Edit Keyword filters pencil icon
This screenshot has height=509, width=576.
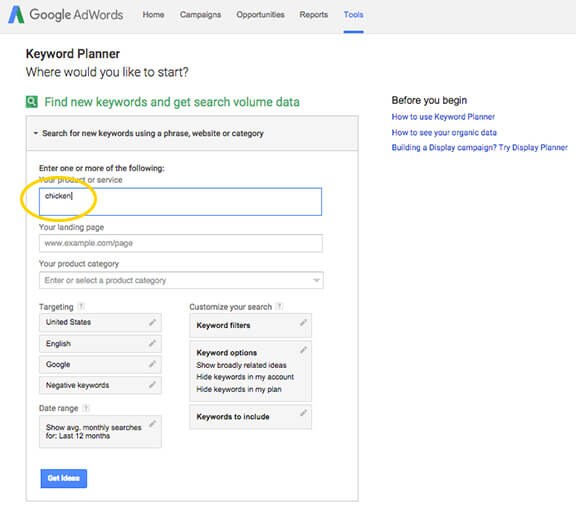tap(303, 323)
